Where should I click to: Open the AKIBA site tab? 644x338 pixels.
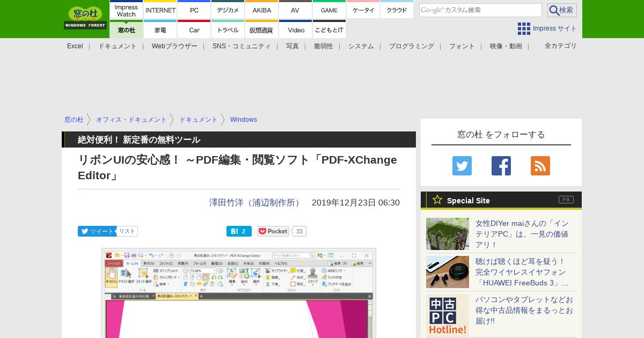pyautogui.click(x=262, y=10)
